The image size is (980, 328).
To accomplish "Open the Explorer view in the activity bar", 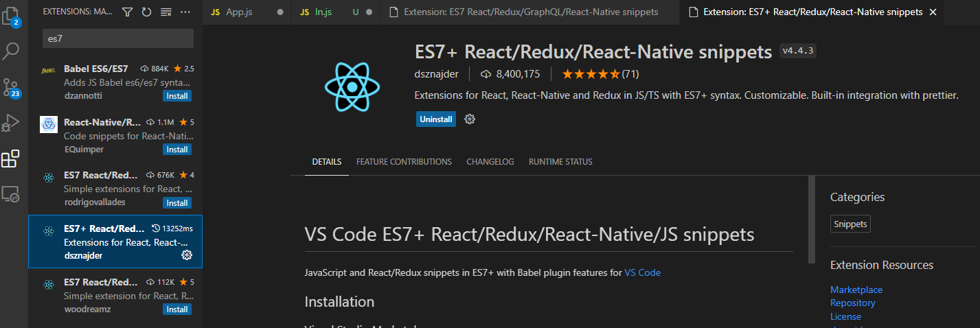I will (x=11, y=16).
